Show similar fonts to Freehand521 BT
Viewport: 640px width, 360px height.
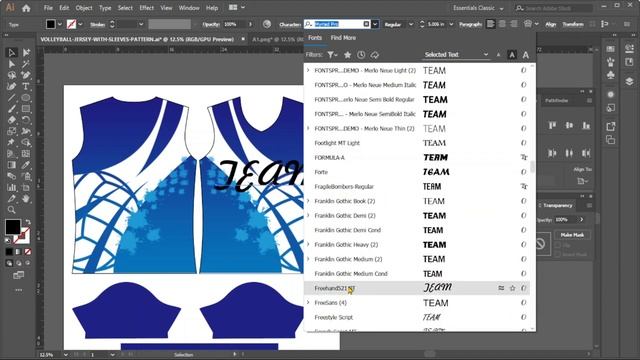click(x=501, y=288)
